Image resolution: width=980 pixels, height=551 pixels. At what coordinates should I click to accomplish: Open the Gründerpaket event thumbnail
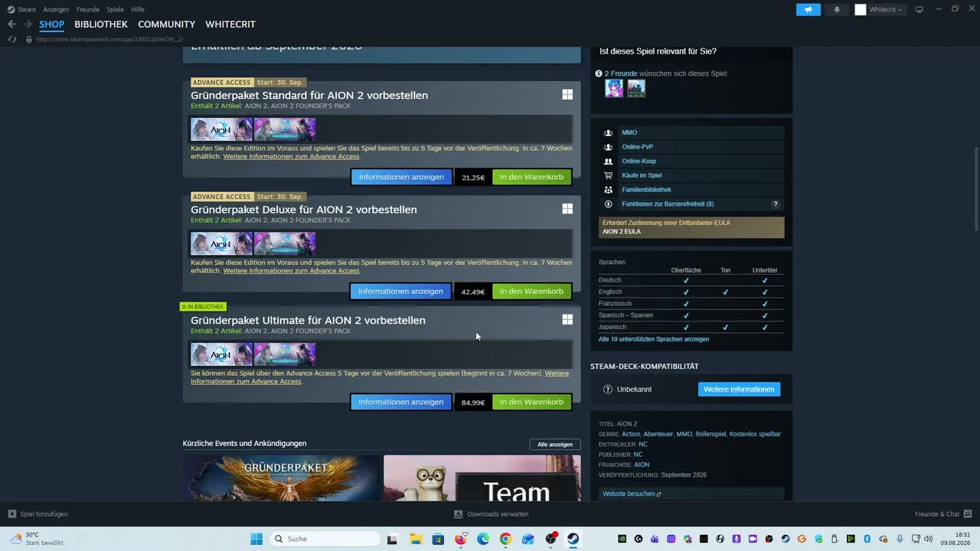tap(282, 478)
